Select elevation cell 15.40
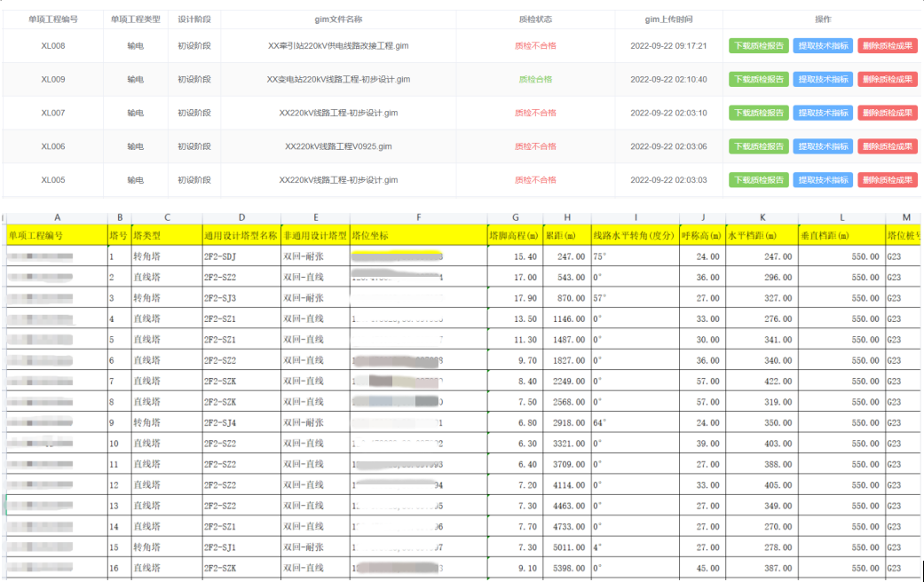Screen dimensions: 924x582 [x=515, y=256]
